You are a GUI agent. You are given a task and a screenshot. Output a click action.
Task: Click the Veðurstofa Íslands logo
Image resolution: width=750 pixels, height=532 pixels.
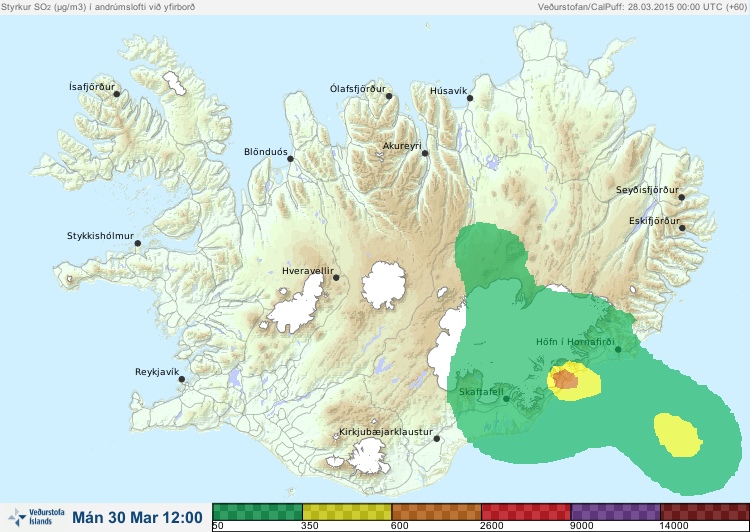pos(36,518)
